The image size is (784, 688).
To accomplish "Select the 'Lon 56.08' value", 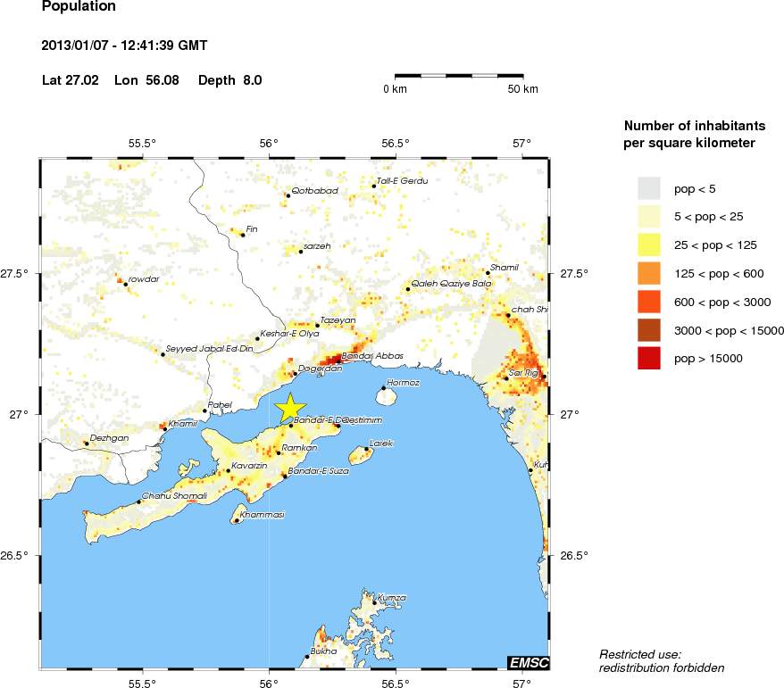I will 146,80.
